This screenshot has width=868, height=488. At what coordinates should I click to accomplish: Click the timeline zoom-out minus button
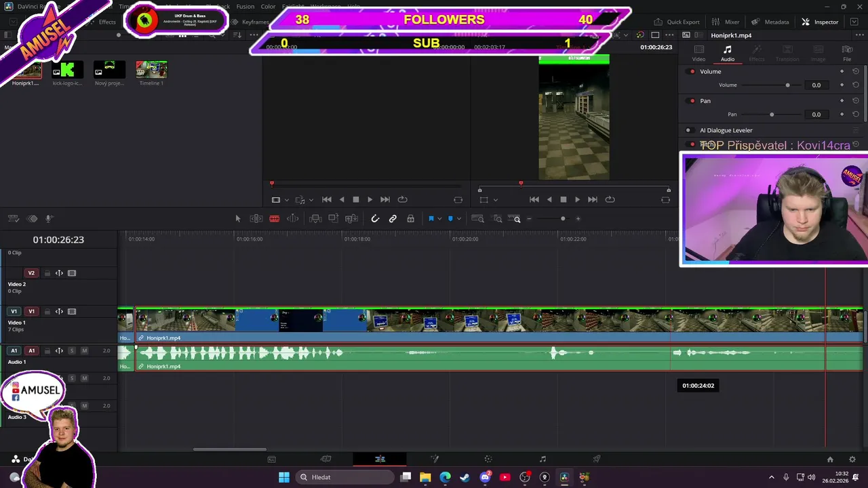(529, 218)
